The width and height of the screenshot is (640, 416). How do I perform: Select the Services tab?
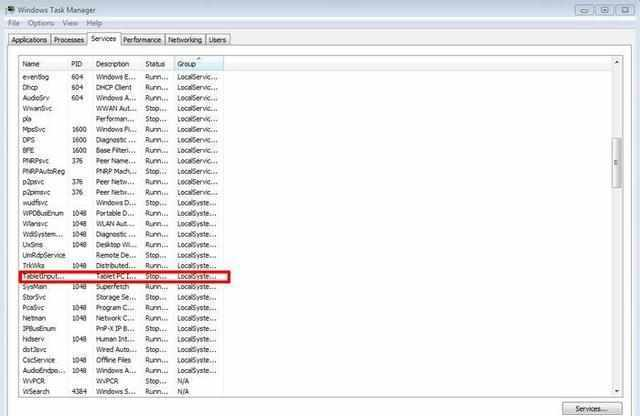[x=104, y=38]
